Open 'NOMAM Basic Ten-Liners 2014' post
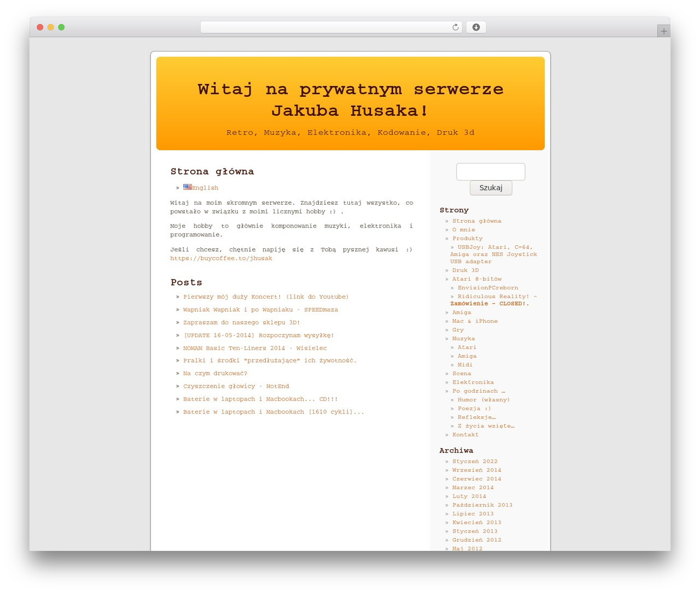Image resolution: width=700 pixels, height=593 pixels. tap(255, 348)
